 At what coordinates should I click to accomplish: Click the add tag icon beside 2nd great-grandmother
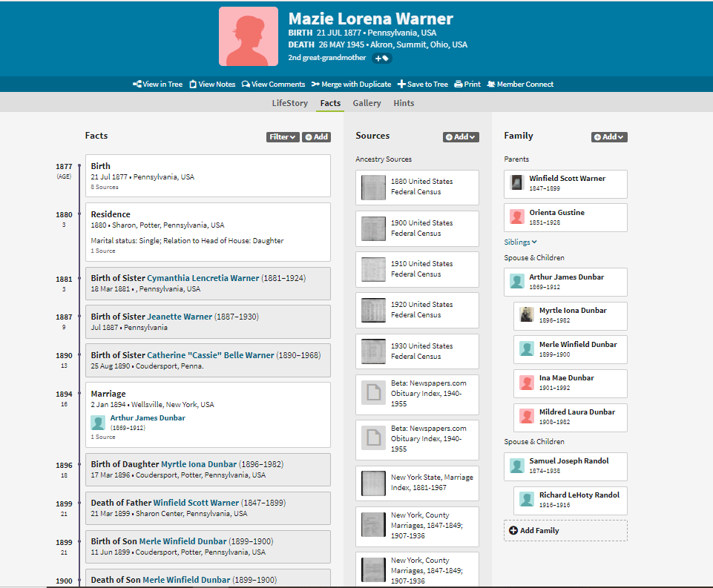pyautogui.click(x=381, y=58)
